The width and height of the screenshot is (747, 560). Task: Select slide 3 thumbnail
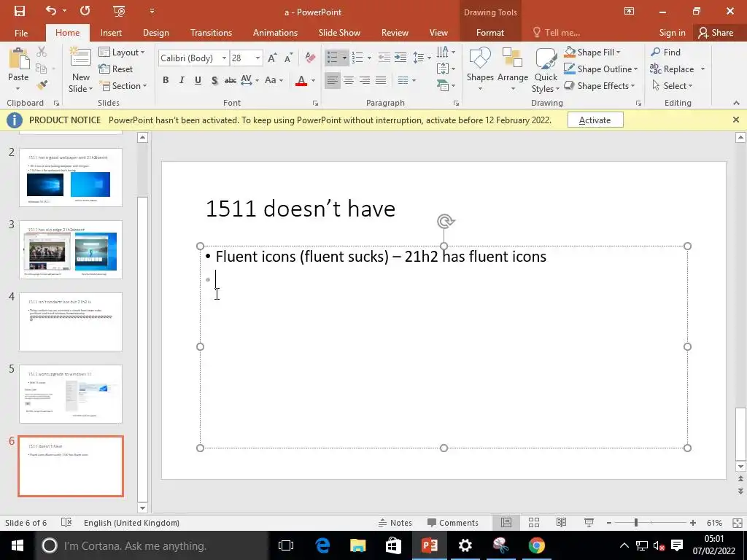click(x=71, y=249)
